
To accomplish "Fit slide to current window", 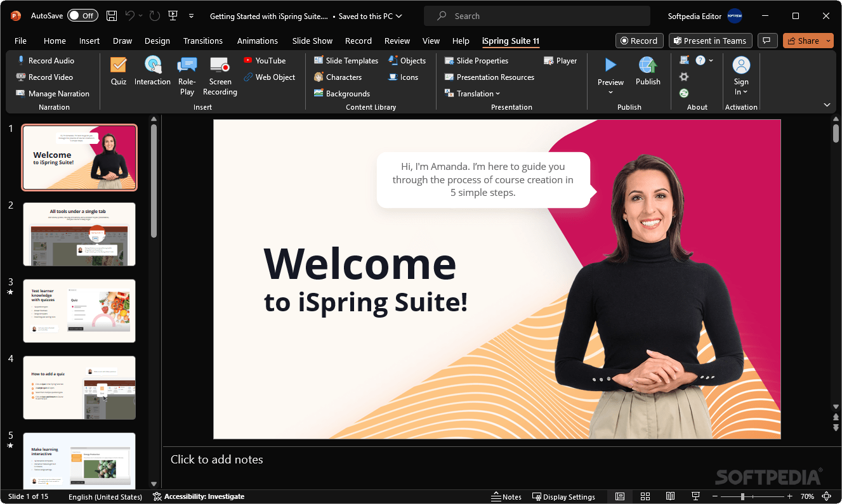I will tap(827, 496).
